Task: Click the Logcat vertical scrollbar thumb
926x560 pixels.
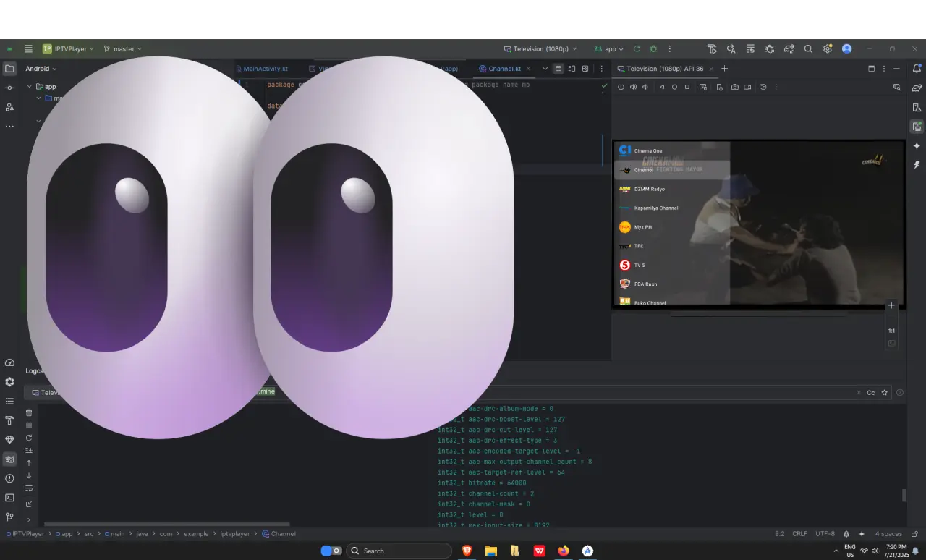Action: (904, 496)
